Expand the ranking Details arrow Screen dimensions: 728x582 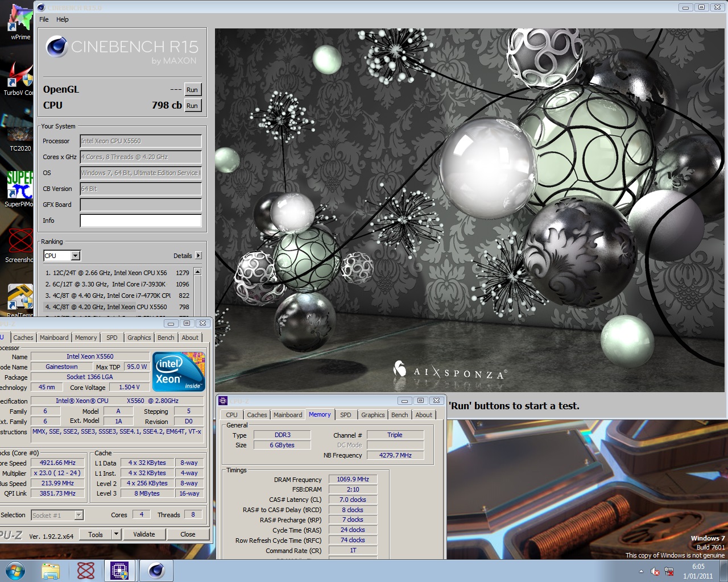tap(198, 256)
